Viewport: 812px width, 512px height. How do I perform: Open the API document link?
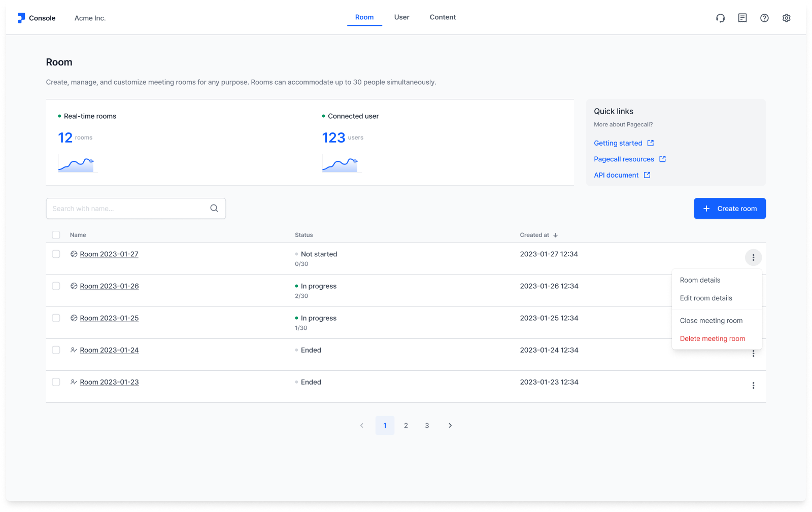(x=616, y=175)
